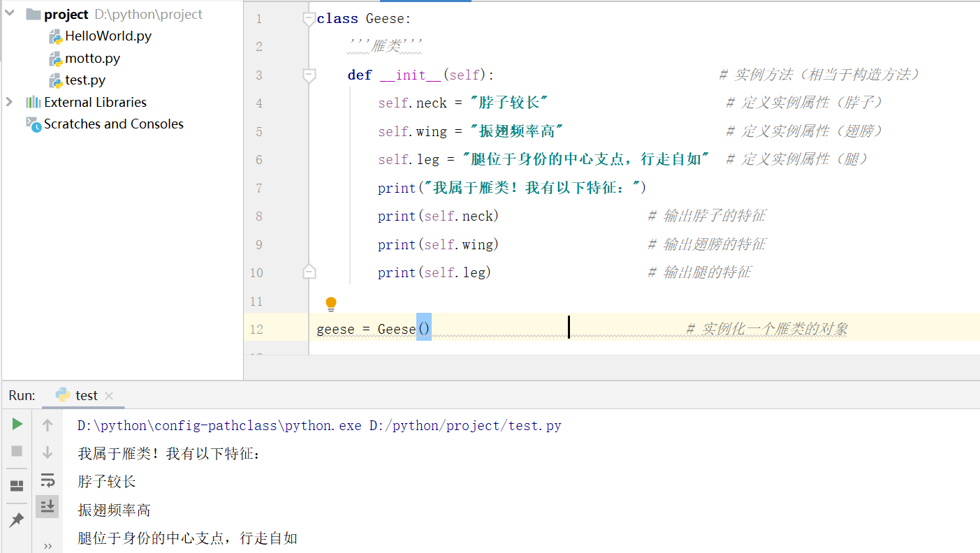Open motto.py in the project tree
This screenshot has width=980, height=553.
[93, 59]
